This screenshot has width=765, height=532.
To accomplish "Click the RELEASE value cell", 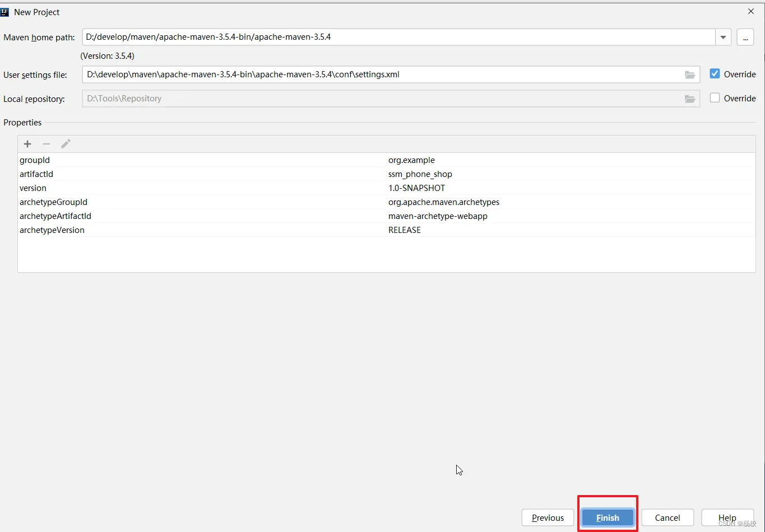I will 405,230.
